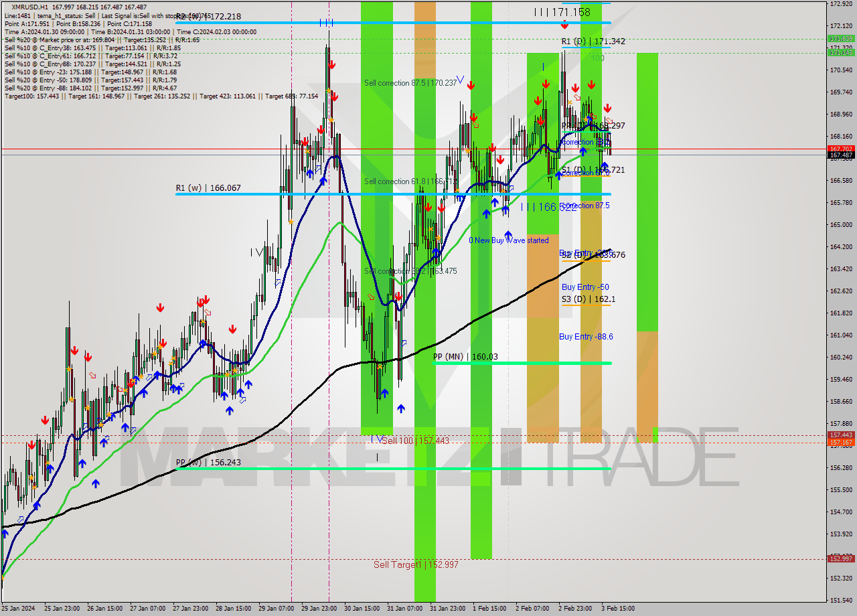Click the 'correction 87.5' blue label
The width and height of the screenshot is (857, 616).
point(585,206)
